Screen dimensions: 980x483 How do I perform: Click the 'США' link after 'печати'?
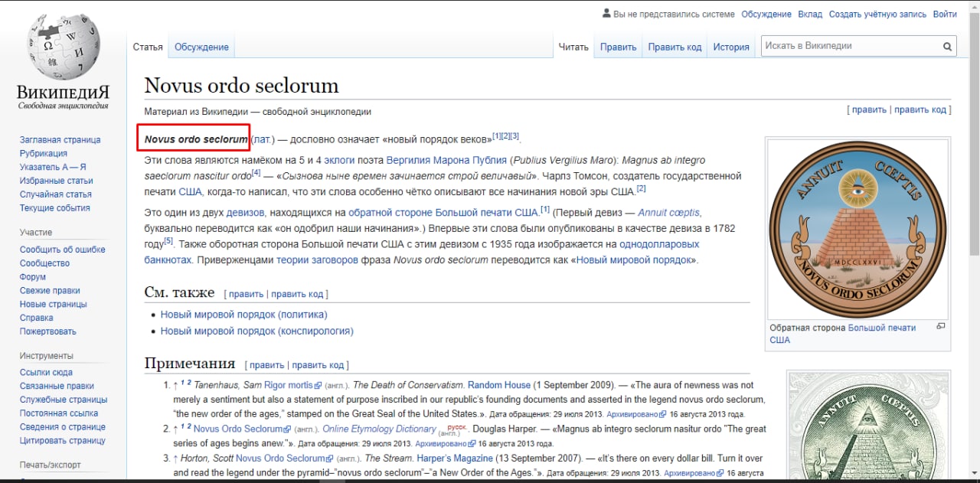(x=190, y=191)
